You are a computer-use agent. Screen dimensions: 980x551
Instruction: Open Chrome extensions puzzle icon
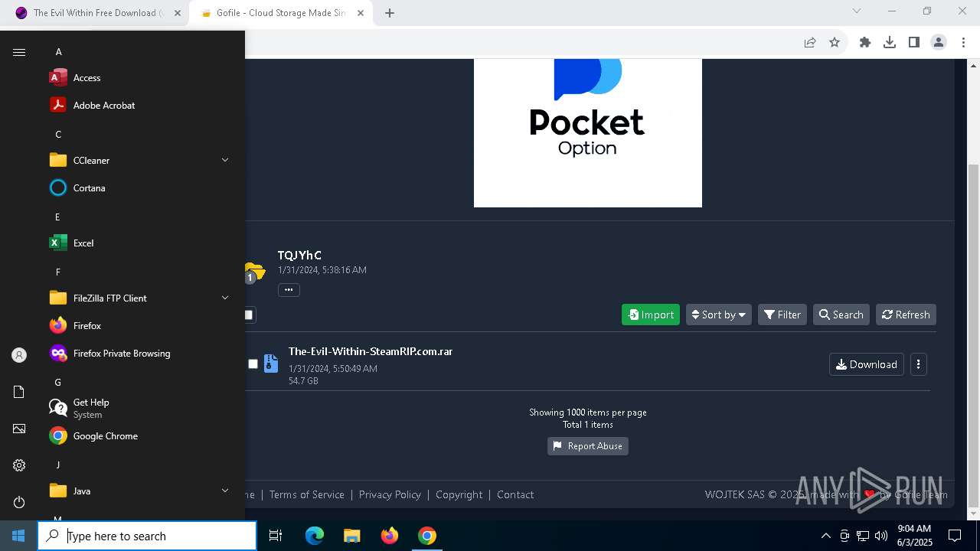865,42
